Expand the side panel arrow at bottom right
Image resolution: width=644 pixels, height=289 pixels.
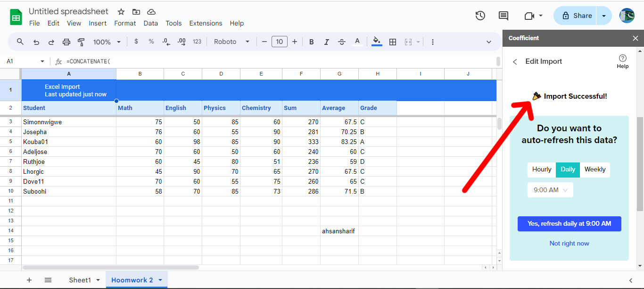point(631,280)
